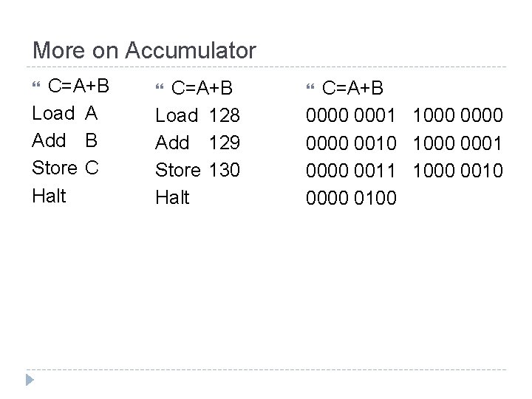Select the Store C line
The height and width of the screenshot is (399, 532).
(x=66, y=168)
